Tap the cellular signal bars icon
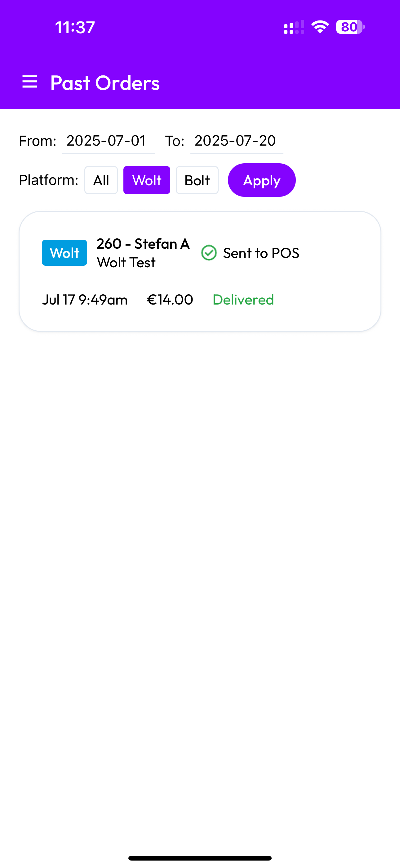Screen dimensions: 400x868 point(294,27)
